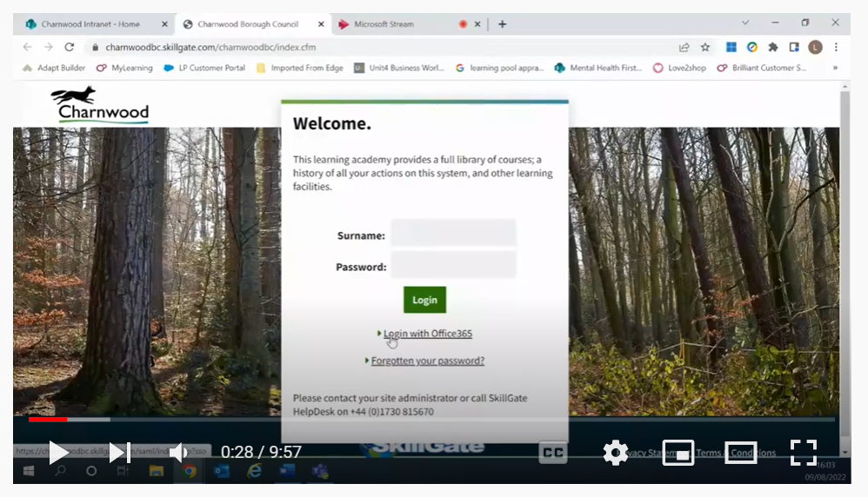This screenshot has height=497, width=868.
Task: Skip to the next video
Action: (x=119, y=453)
